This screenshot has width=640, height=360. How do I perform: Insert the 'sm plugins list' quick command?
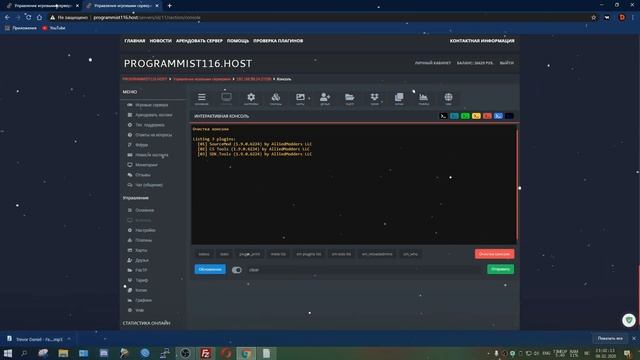[x=309, y=254]
